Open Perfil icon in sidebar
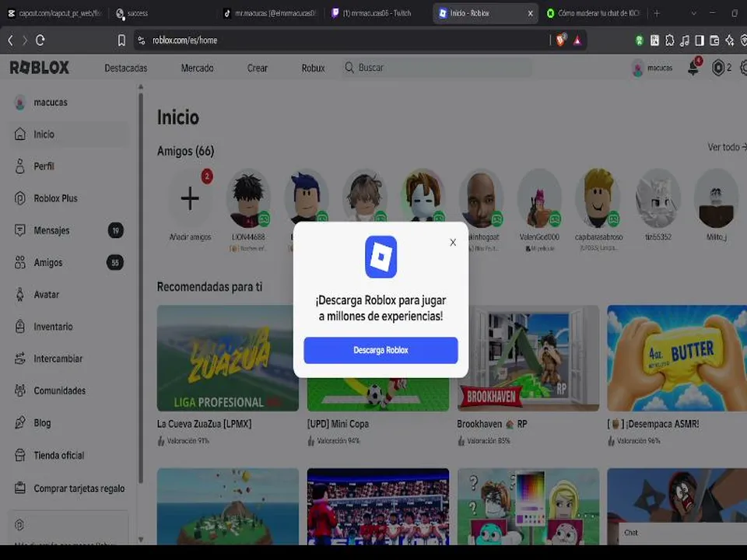Screen dimensions: 747x560 click(x=20, y=166)
